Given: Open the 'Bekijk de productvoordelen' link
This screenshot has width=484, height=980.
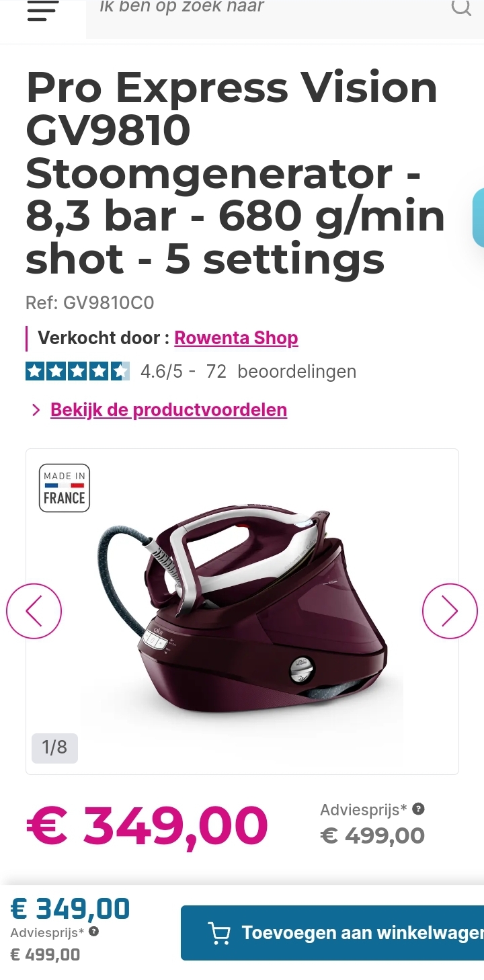Looking at the screenshot, I should (x=169, y=409).
